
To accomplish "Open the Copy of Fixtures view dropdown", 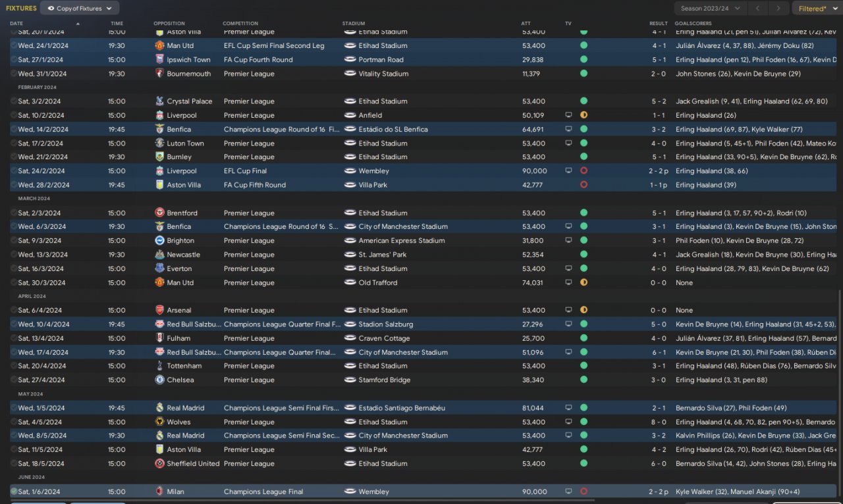I will click(80, 9).
